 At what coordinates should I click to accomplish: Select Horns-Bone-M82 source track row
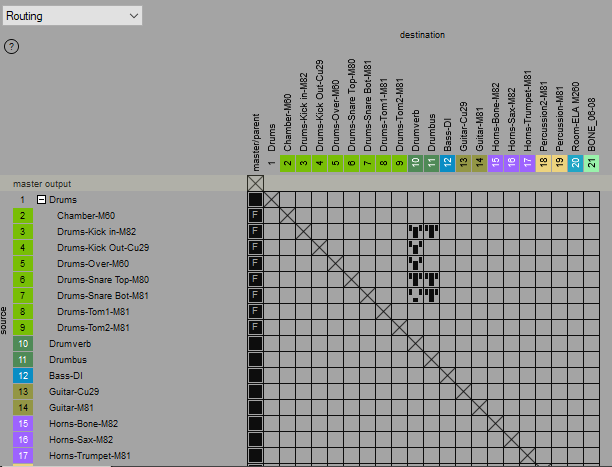coord(84,424)
